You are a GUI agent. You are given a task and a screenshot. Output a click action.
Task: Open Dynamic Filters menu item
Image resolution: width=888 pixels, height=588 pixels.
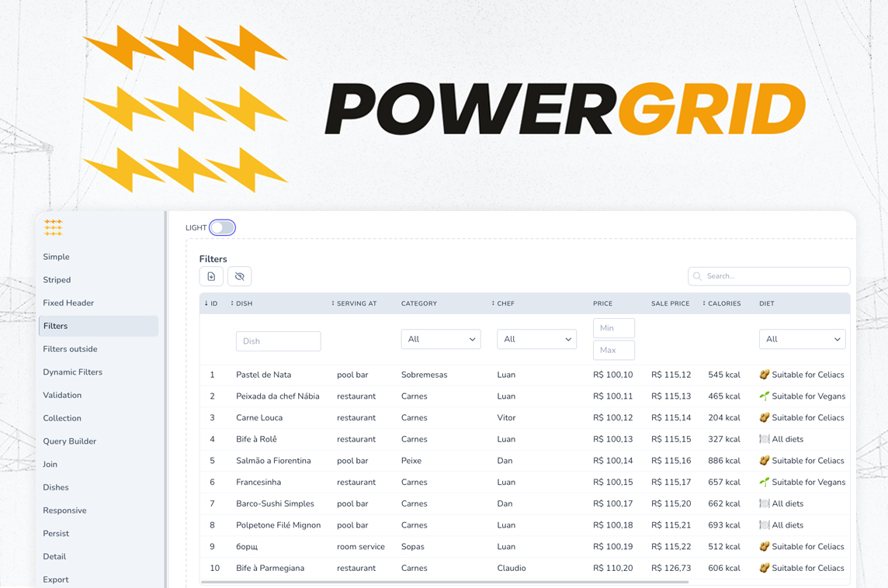[x=72, y=372]
